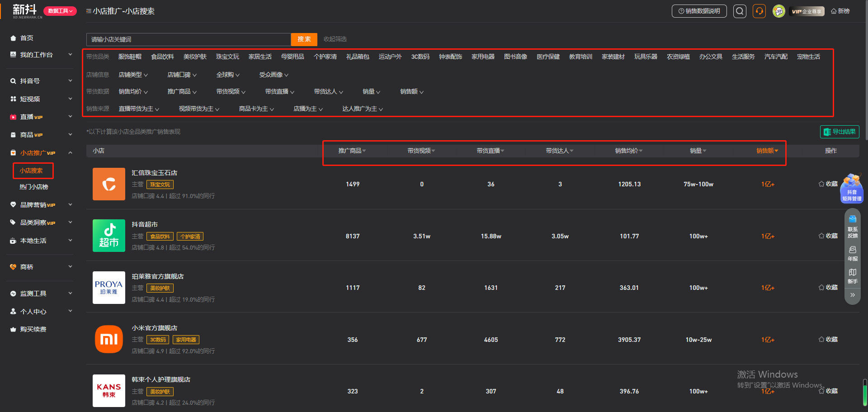The image size is (868, 412).
Task: Sort table by 带货直播 column
Action: pyautogui.click(x=491, y=151)
